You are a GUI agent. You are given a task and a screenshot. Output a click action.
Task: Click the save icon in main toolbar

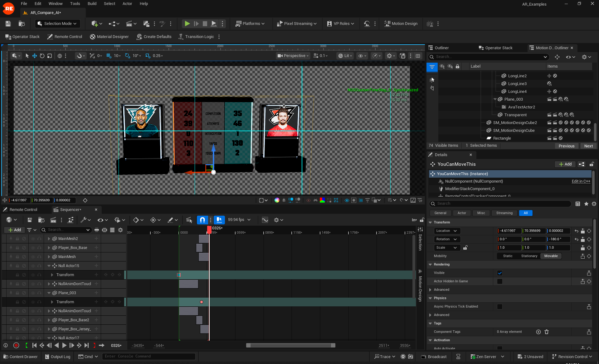(8, 24)
